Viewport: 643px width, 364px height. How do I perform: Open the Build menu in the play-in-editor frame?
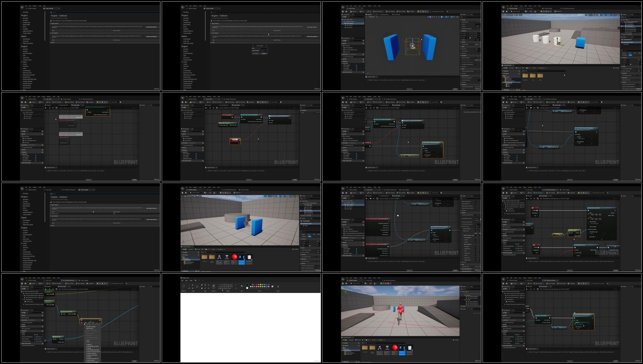click(365, 278)
